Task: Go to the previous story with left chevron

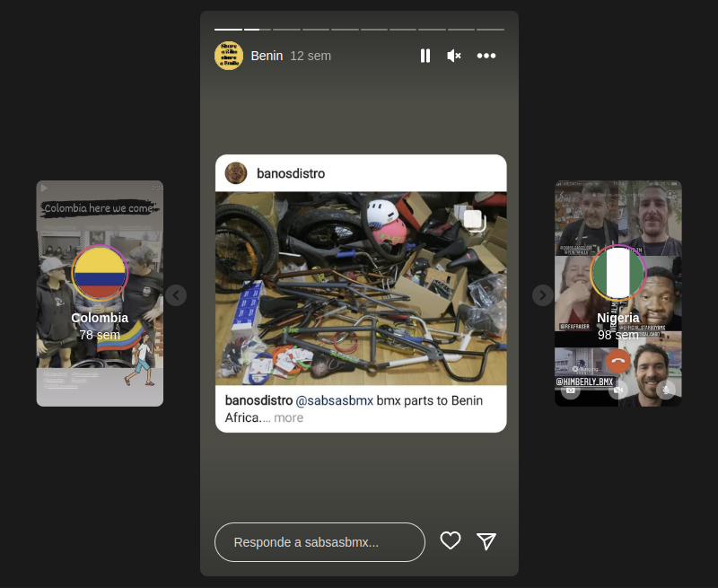Action: tap(176, 295)
